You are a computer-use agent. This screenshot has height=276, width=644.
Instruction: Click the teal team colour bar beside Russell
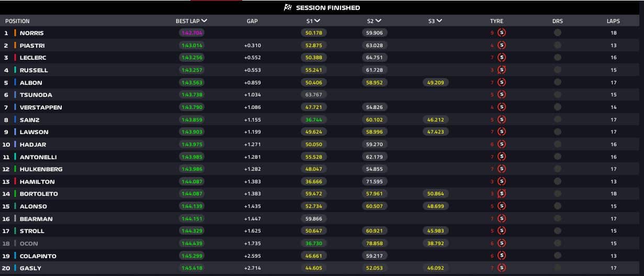(x=15, y=70)
